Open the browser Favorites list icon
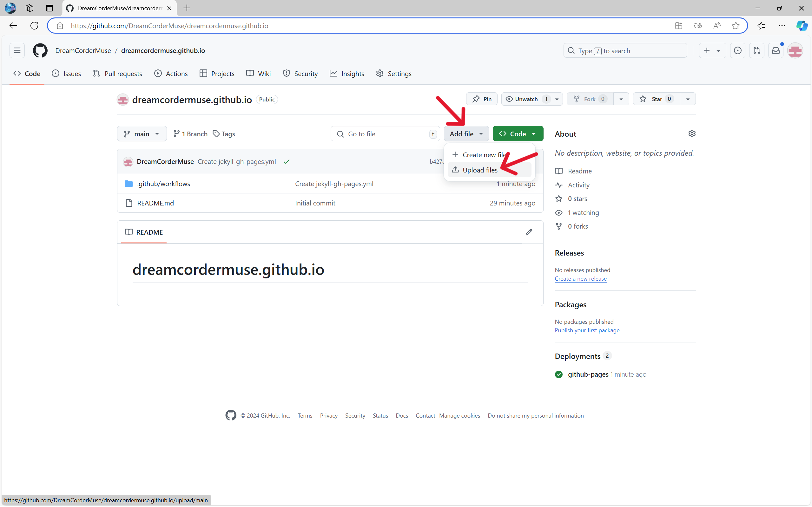812x507 pixels. (761, 26)
